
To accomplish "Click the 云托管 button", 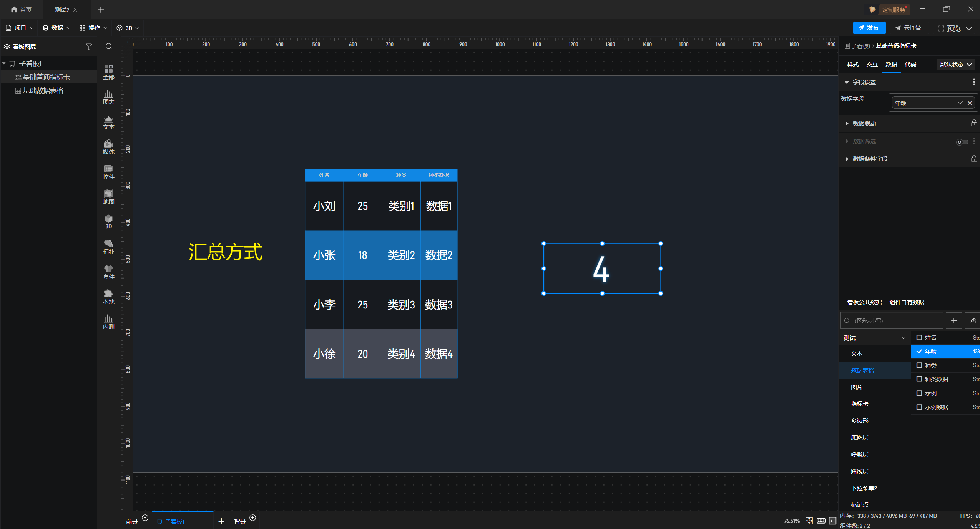I will 908,28.
